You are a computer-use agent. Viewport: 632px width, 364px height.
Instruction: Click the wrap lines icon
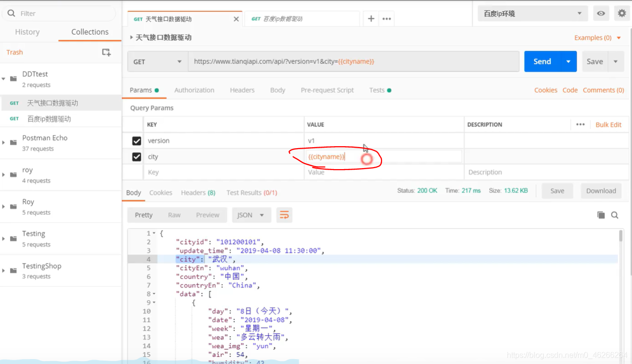coord(284,215)
